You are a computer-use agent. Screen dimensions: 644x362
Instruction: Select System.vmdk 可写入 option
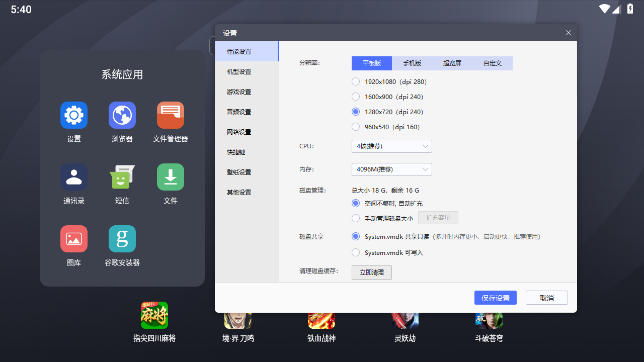(356, 252)
